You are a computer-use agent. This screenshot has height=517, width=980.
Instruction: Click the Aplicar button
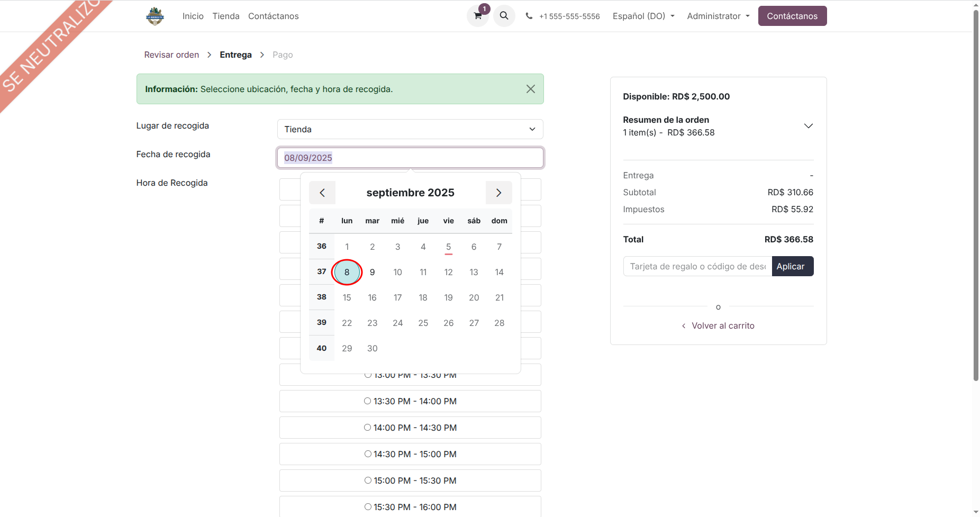coord(792,266)
